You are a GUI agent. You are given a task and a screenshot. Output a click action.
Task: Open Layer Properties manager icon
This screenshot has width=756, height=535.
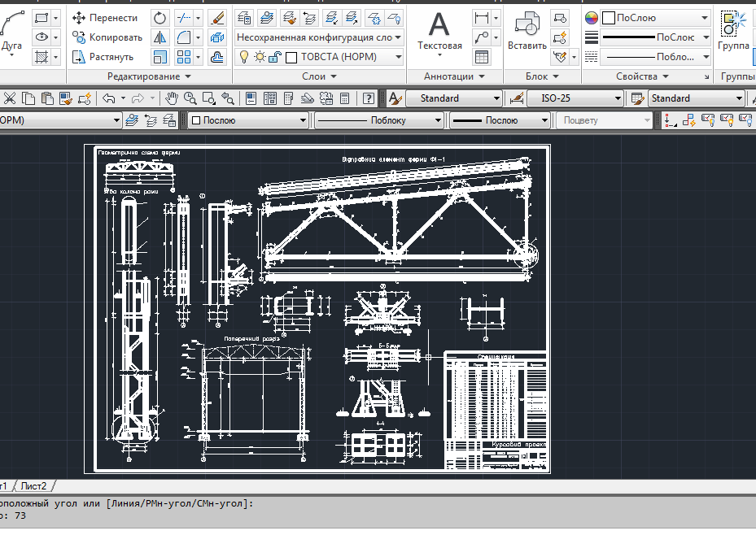(244, 19)
